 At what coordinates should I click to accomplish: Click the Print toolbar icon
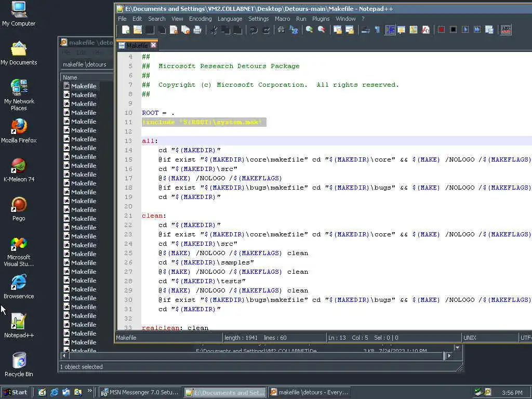pyautogui.click(x=197, y=30)
